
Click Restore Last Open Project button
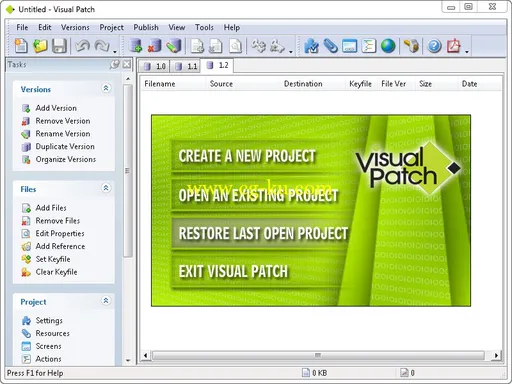[262, 233]
